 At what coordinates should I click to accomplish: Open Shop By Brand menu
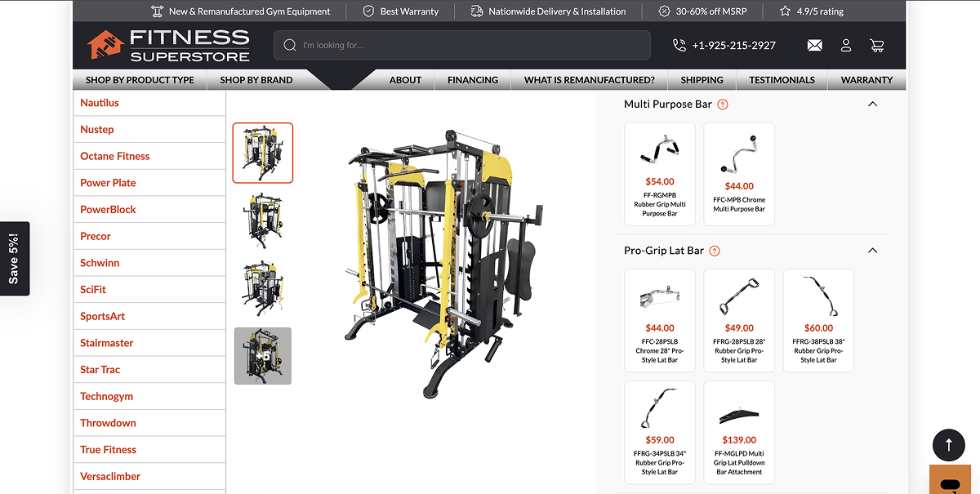tap(256, 80)
